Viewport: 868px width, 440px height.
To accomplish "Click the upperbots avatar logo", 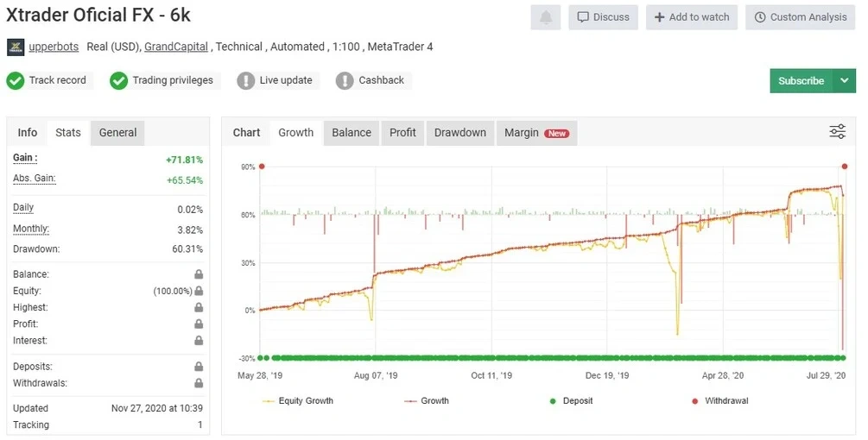I will [x=15, y=47].
